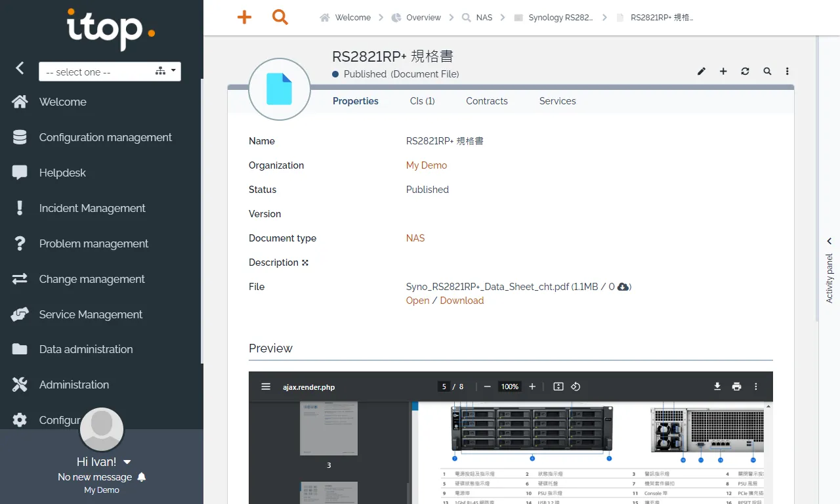
Task: Click the Administration tools icon
Action: click(x=20, y=385)
